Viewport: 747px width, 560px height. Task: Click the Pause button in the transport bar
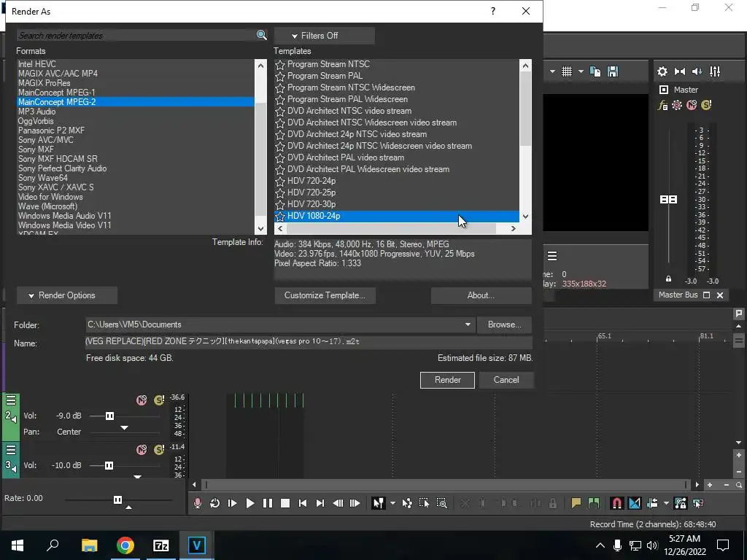(x=268, y=503)
